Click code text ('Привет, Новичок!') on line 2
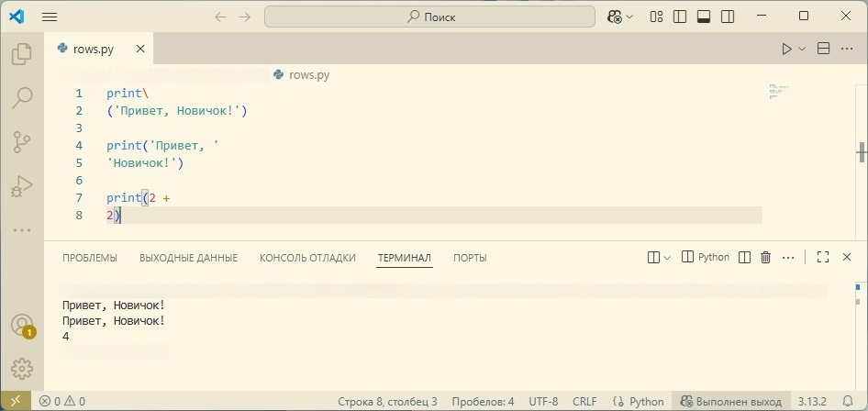Viewport: 868px width, 411px height. click(176, 111)
